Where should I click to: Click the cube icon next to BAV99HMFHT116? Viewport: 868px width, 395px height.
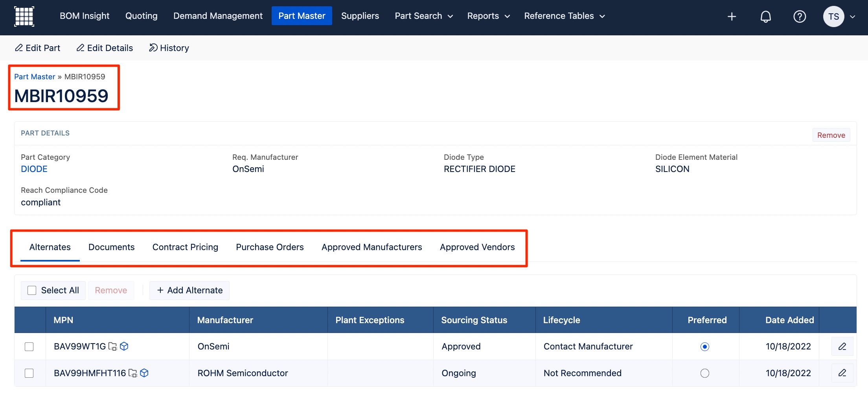(x=144, y=373)
